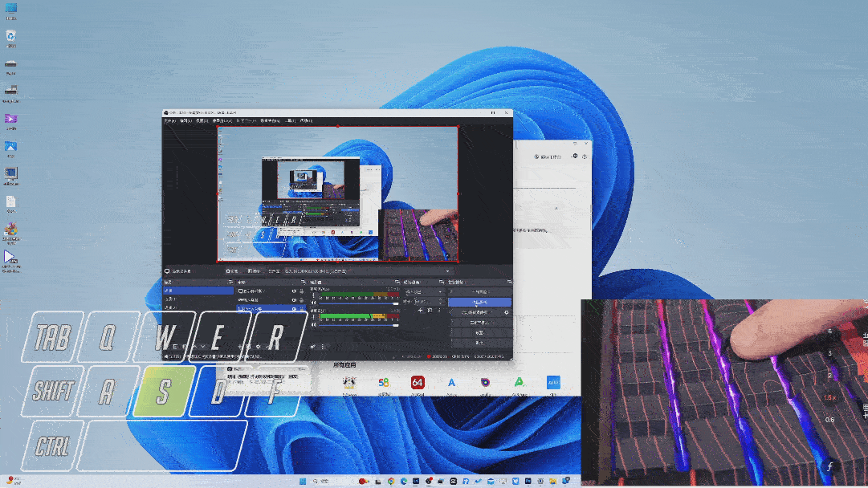Open the red 64 app icon
This screenshot has height=488, width=868.
pos(418,384)
